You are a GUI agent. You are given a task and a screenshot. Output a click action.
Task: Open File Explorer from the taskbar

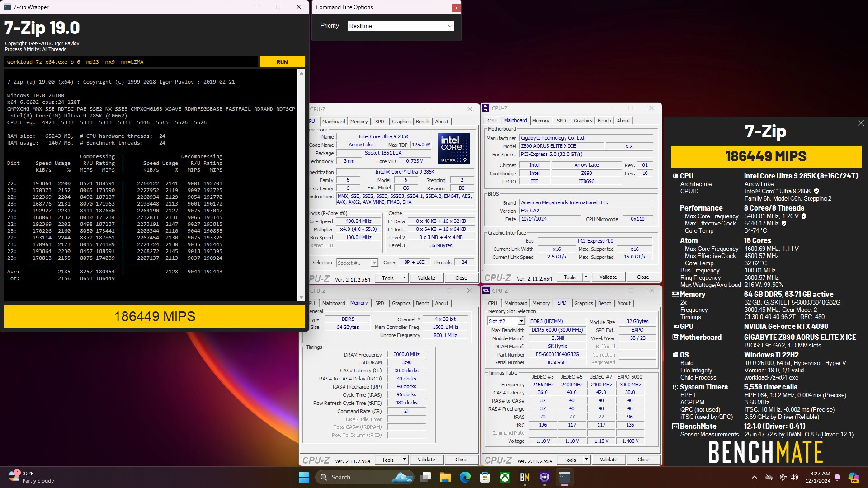(x=445, y=477)
